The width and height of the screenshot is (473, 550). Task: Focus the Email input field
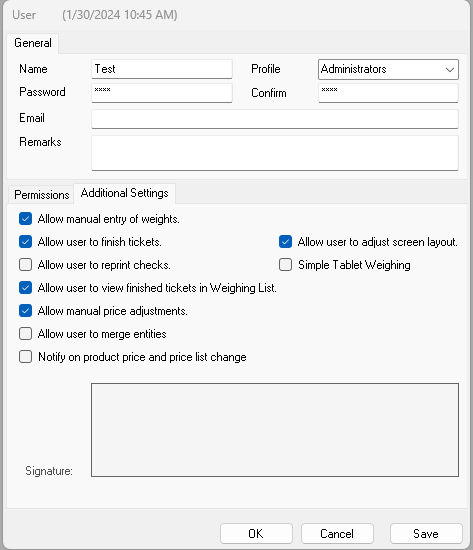pyautogui.click(x=275, y=119)
